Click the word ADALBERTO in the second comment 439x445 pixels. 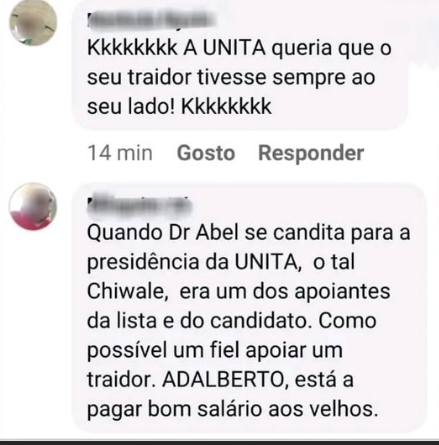pyautogui.click(x=225, y=380)
